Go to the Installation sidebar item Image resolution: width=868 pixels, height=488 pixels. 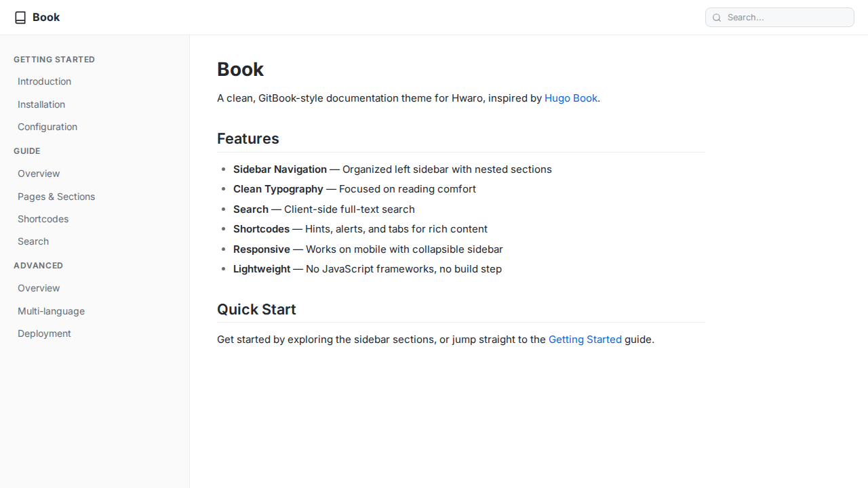click(x=41, y=104)
